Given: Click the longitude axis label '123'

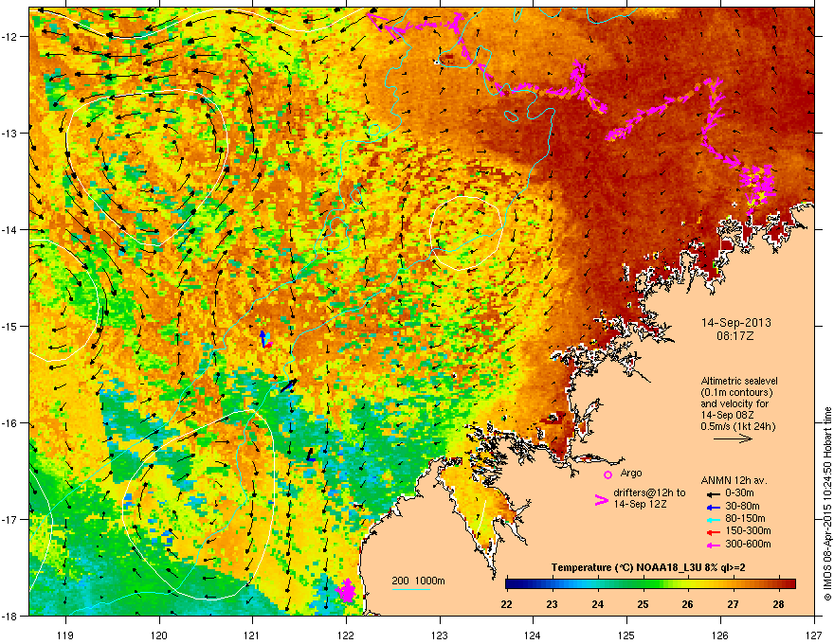Looking at the screenshot, I should [440, 635].
